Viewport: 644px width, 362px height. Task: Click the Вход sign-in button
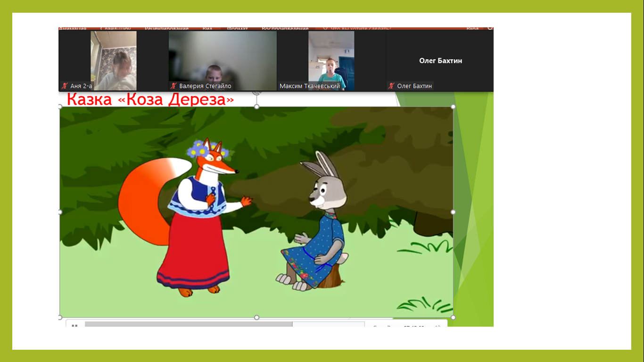click(472, 29)
